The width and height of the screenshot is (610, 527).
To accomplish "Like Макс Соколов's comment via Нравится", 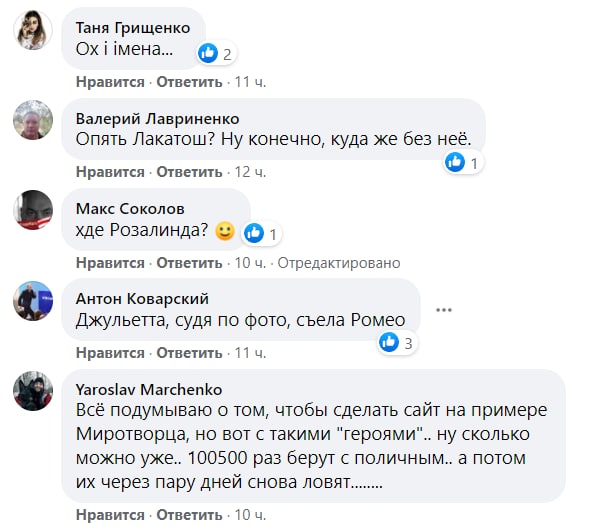I will (110, 262).
